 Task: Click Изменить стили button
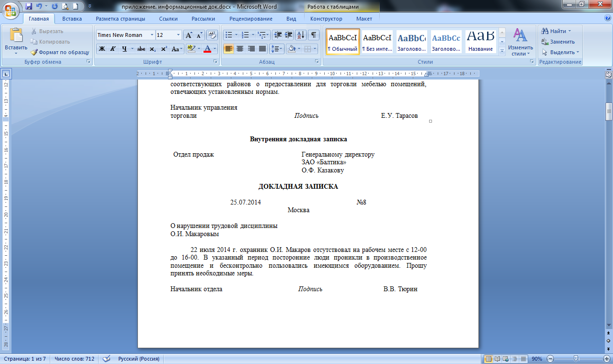point(521,42)
